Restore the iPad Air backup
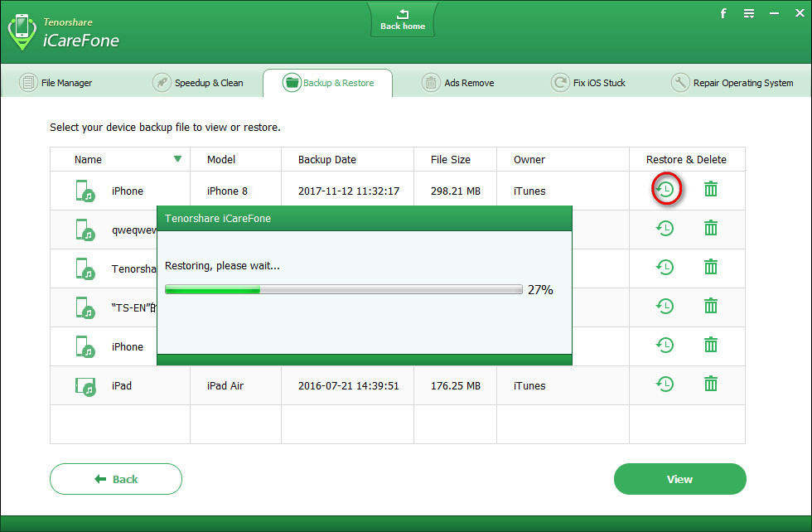Viewport: 812px width, 532px height. point(665,384)
